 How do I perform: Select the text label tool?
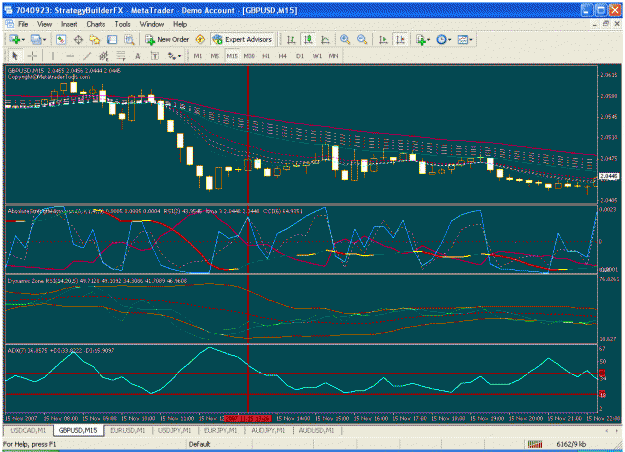[155, 56]
